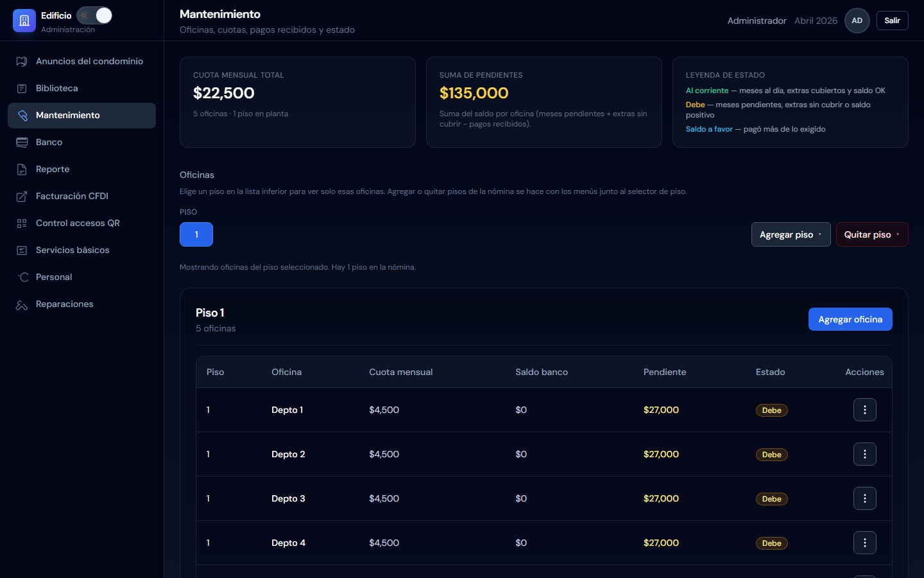The width and height of the screenshot is (924, 578).
Task: Click the Edificio building logo icon
Action: [24, 21]
